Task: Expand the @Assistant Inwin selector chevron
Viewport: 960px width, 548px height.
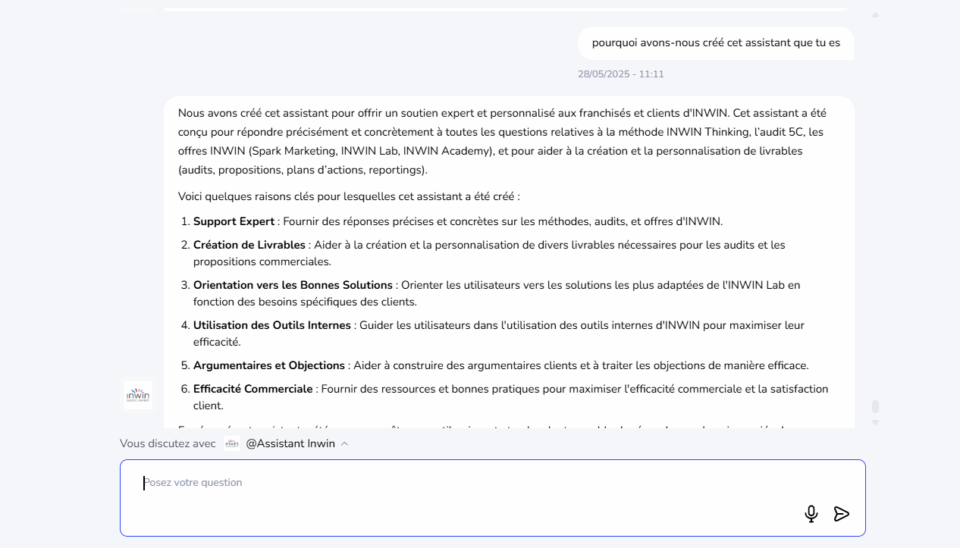Action: [x=345, y=444]
